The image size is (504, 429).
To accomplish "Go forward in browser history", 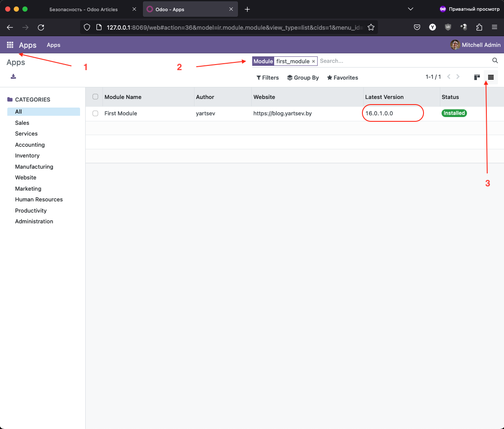I will tap(25, 27).
